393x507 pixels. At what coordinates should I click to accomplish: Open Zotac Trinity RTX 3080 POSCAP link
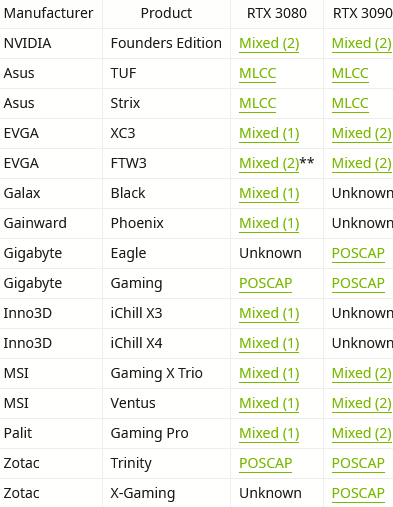coord(266,463)
